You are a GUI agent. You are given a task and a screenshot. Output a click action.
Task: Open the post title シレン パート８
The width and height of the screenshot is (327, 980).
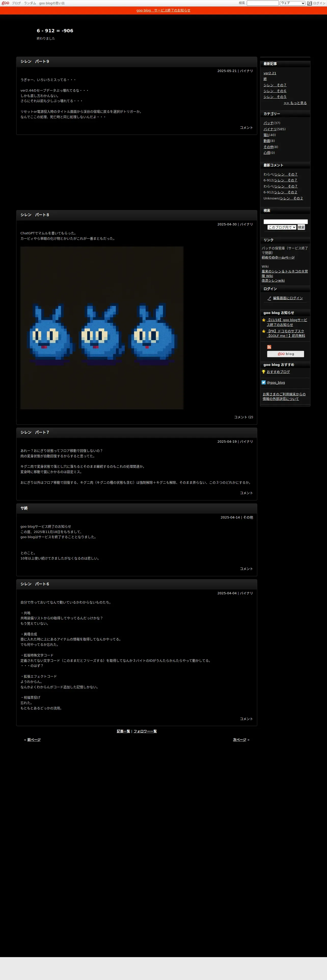point(35,215)
